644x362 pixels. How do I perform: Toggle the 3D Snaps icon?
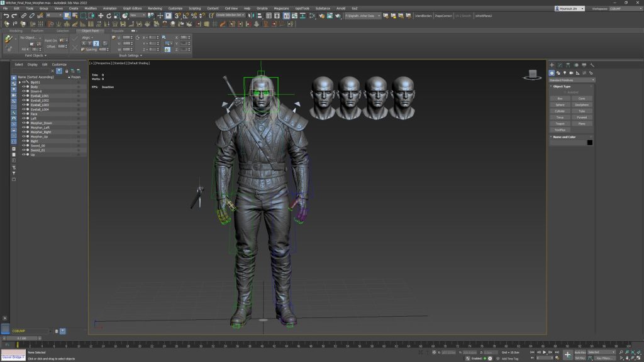(x=177, y=16)
